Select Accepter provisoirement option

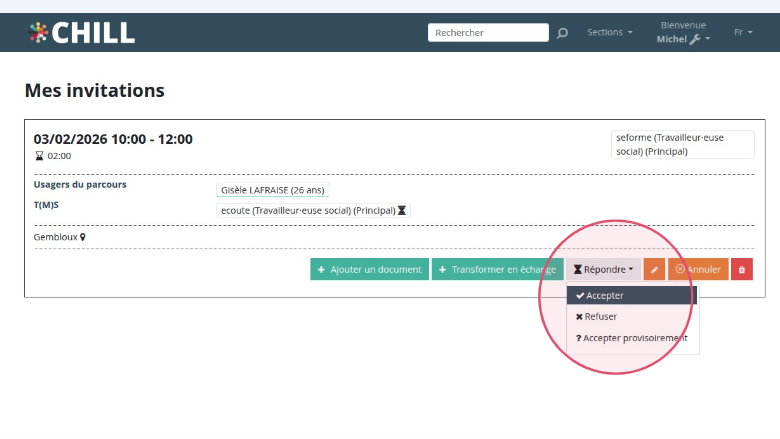(x=632, y=338)
